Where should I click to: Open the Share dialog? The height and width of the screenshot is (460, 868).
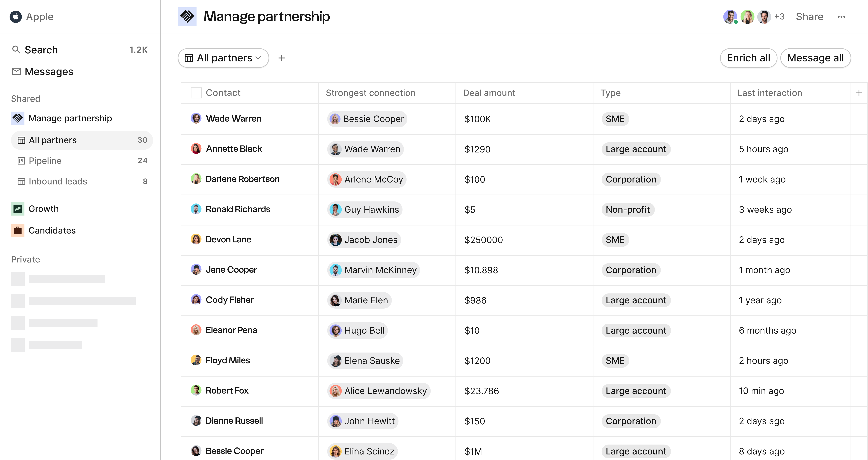(809, 16)
